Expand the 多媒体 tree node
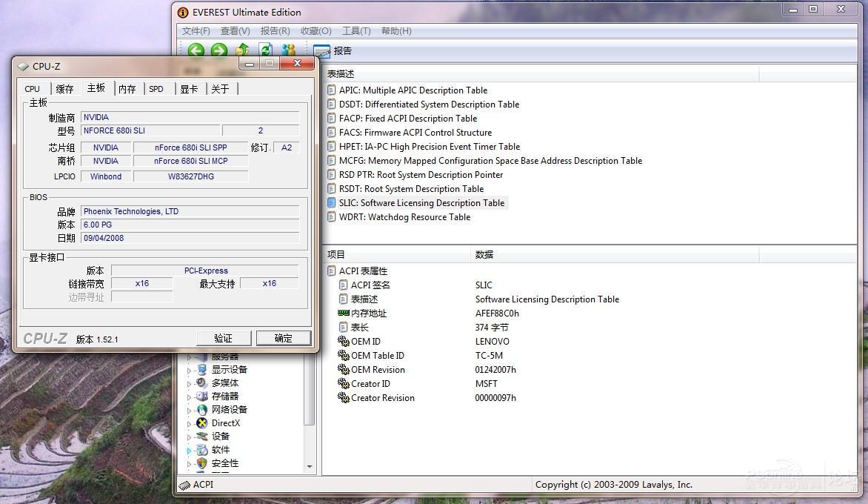 [190, 384]
